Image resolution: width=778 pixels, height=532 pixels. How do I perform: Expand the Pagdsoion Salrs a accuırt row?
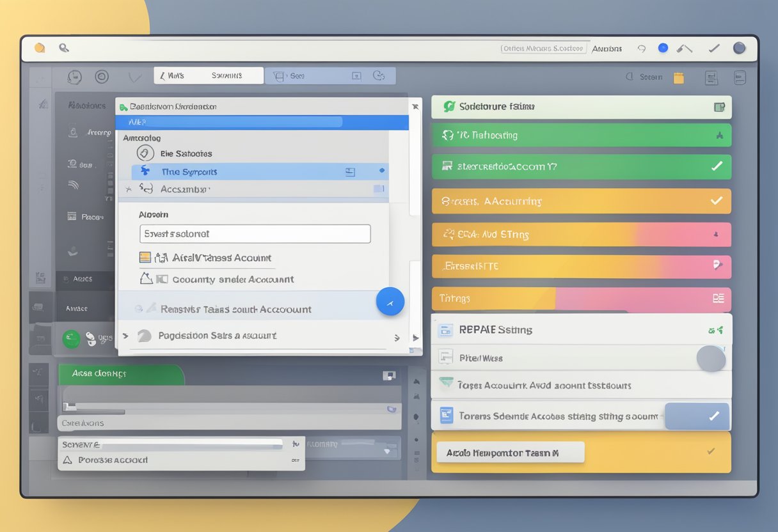tap(397, 337)
